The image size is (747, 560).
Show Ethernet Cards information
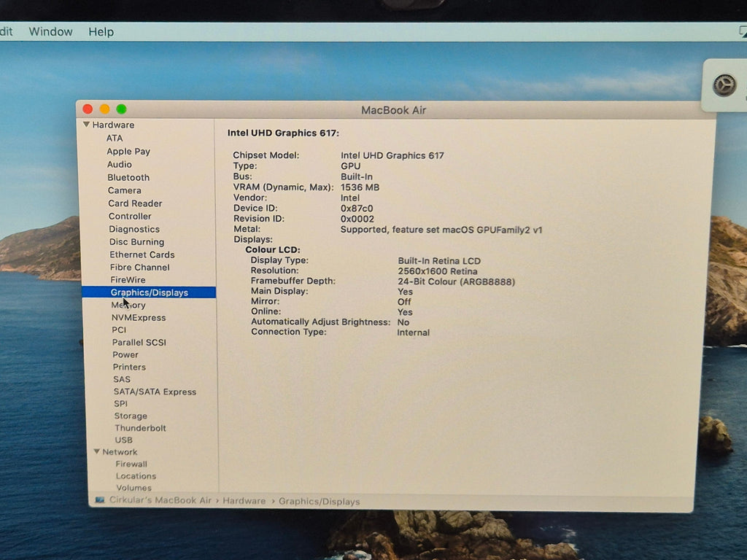(x=142, y=254)
